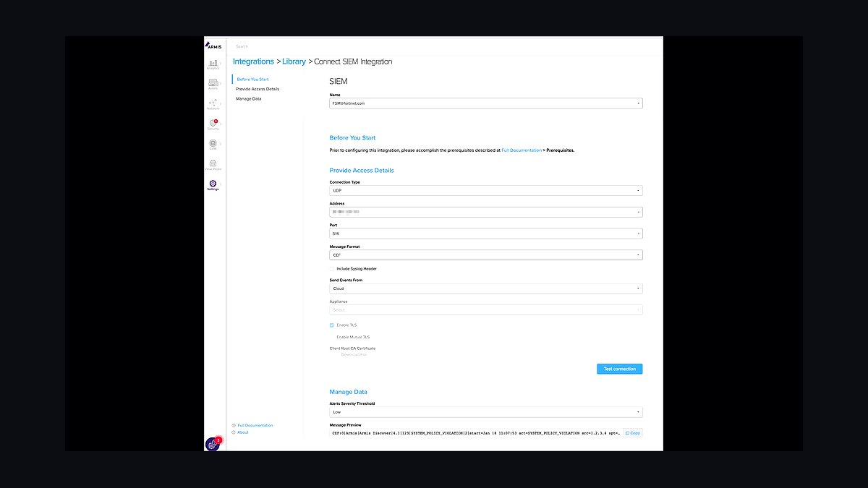Viewport: 868px width, 488px height.
Task: Expand the Address dropdown arrow
Action: pyautogui.click(x=638, y=213)
